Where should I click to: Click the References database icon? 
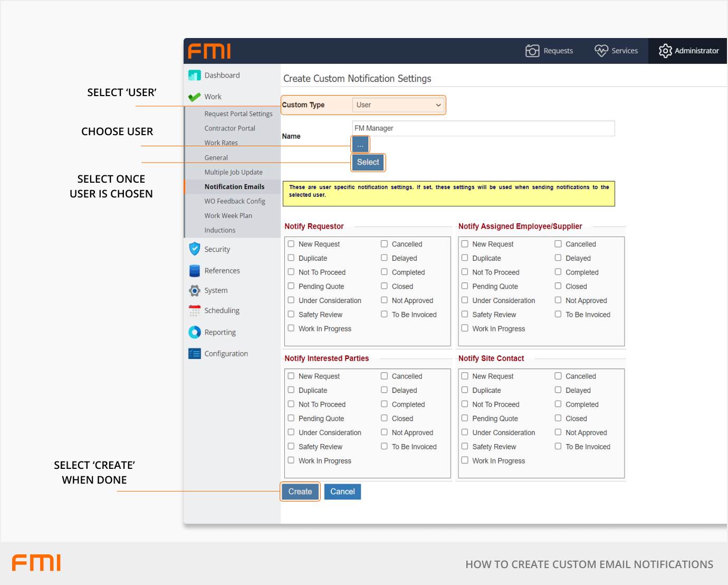195,270
